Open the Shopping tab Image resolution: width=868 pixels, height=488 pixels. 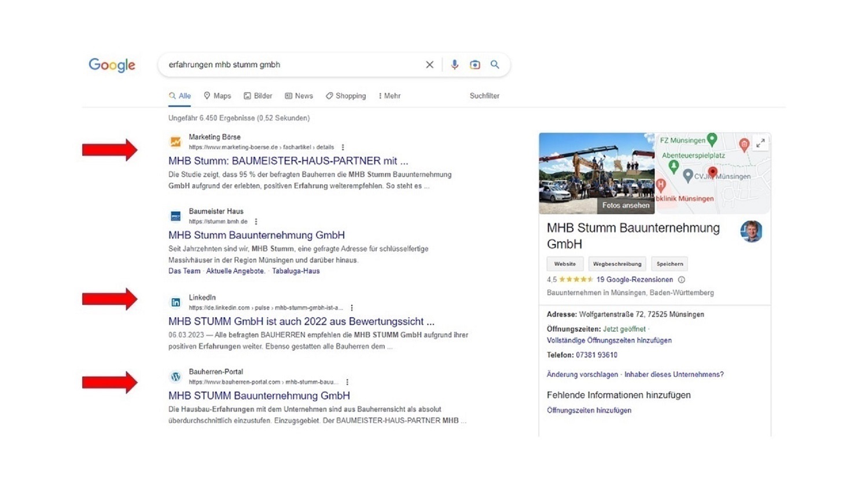(345, 96)
